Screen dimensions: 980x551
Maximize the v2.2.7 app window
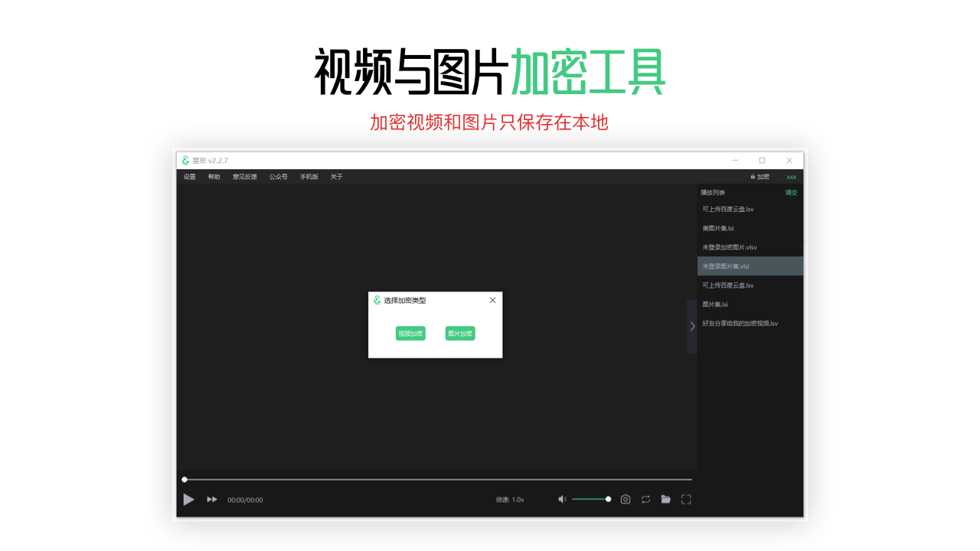click(x=762, y=161)
